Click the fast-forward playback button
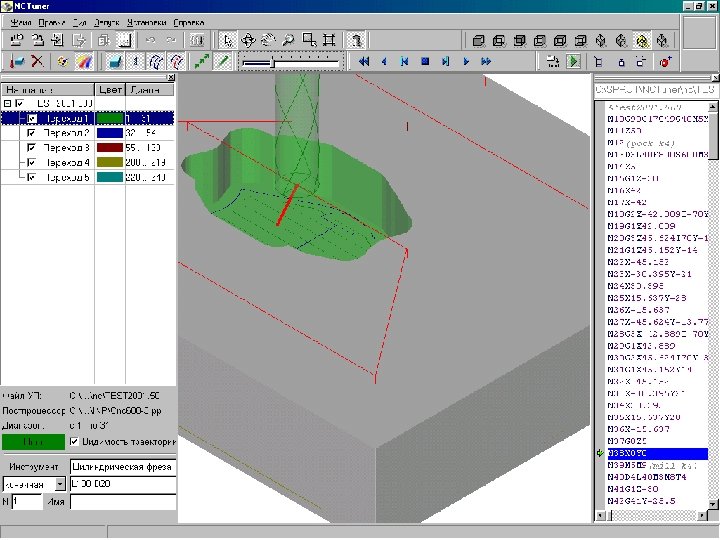The image size is (720, 540). [486, 62]
